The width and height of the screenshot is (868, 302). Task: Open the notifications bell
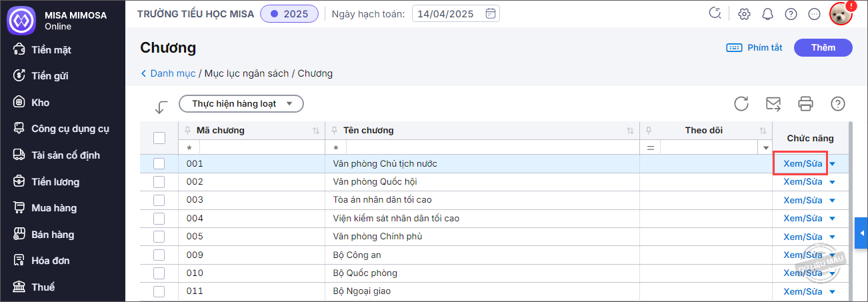click(768, 14)
